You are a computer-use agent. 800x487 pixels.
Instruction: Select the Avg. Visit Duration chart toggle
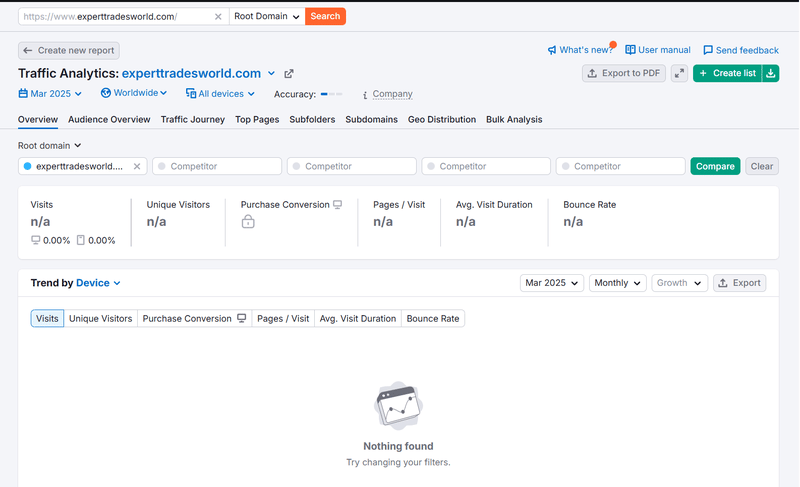pos(358,319)
